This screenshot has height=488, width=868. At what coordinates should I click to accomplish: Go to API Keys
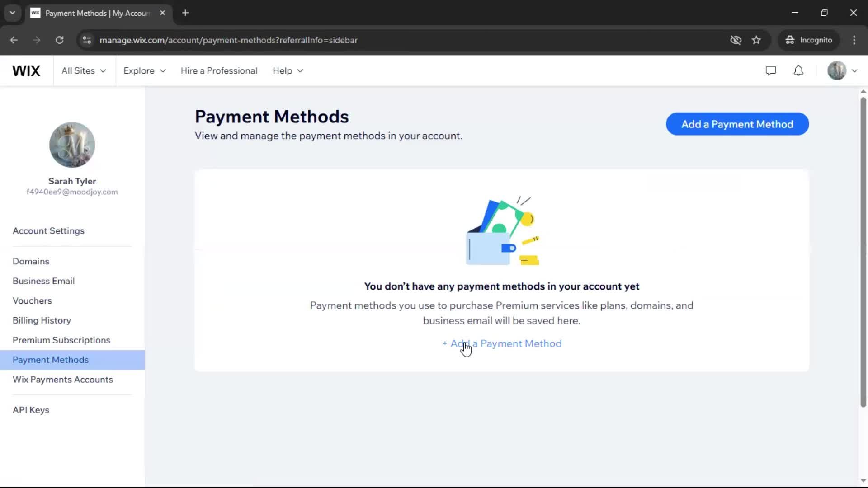pos(31,410)
